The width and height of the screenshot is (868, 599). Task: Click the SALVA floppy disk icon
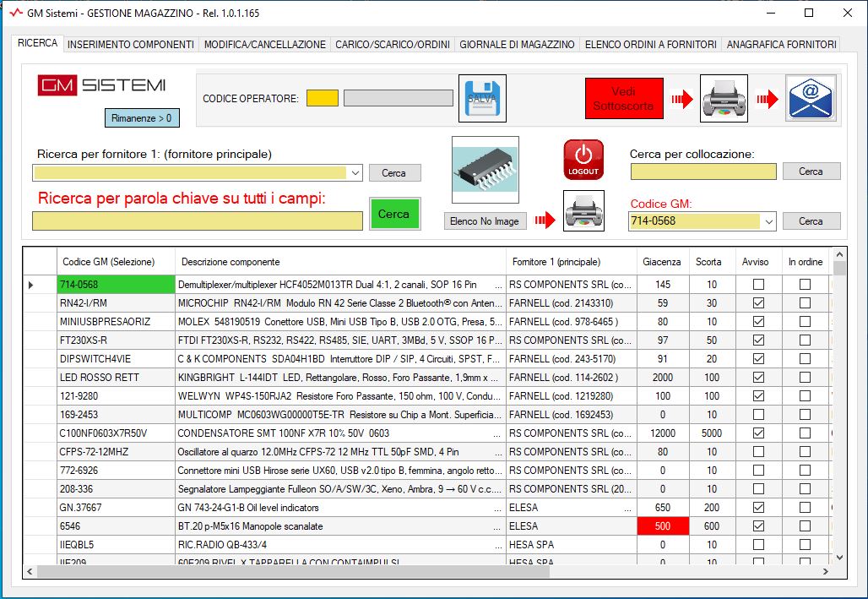pyautogui.click(x=482, y=99)
